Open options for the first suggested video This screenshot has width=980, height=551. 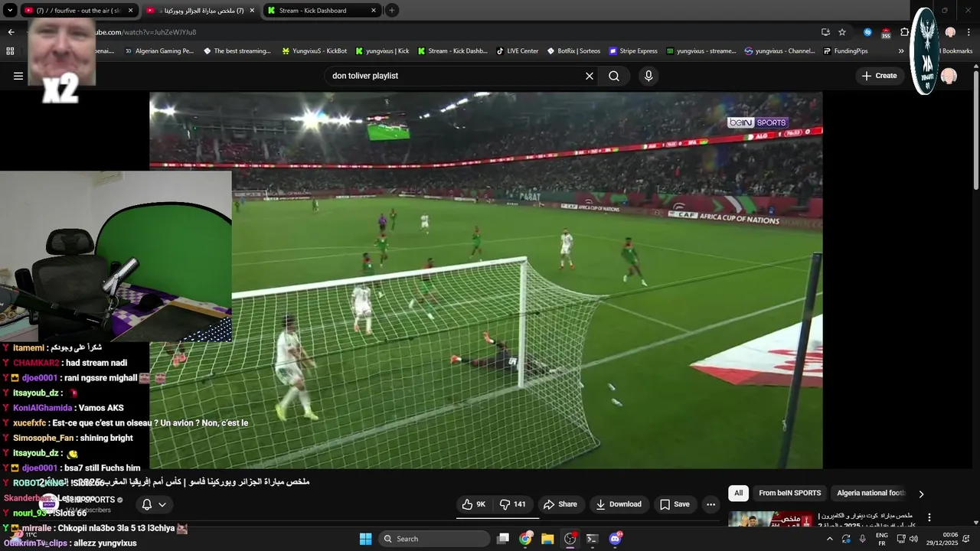click(929, 517)
